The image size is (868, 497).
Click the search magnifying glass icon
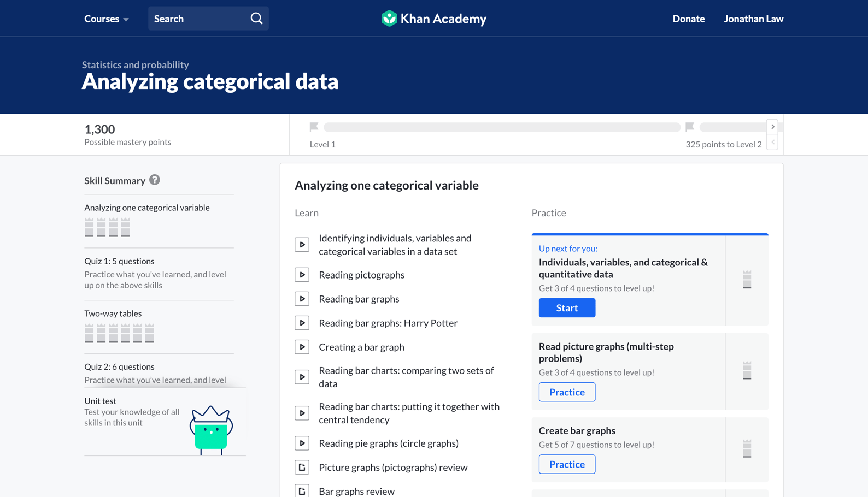tap(256, 19)
